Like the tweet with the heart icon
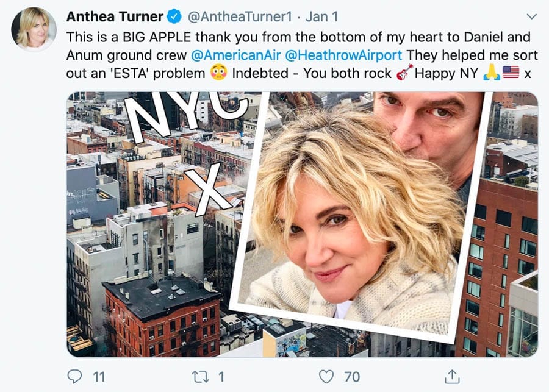 pos(327,376)
